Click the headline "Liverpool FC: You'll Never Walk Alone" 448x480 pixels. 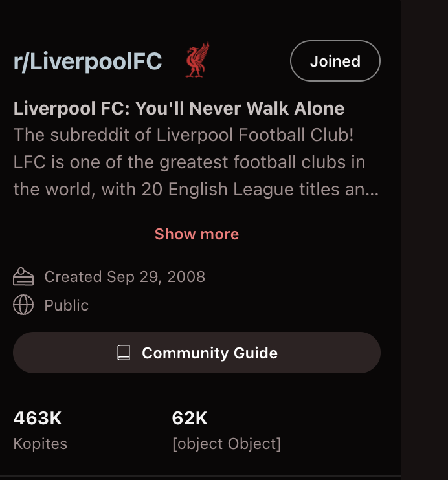[179, 108]
